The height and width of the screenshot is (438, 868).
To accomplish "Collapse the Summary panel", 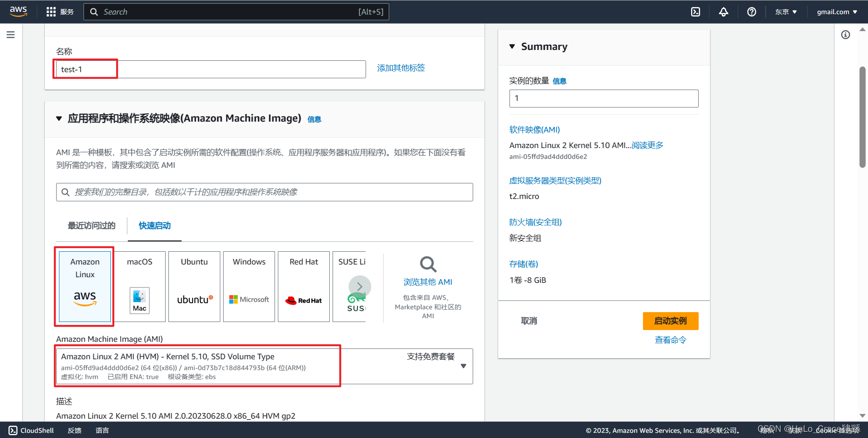I will (x=512, y=46).
